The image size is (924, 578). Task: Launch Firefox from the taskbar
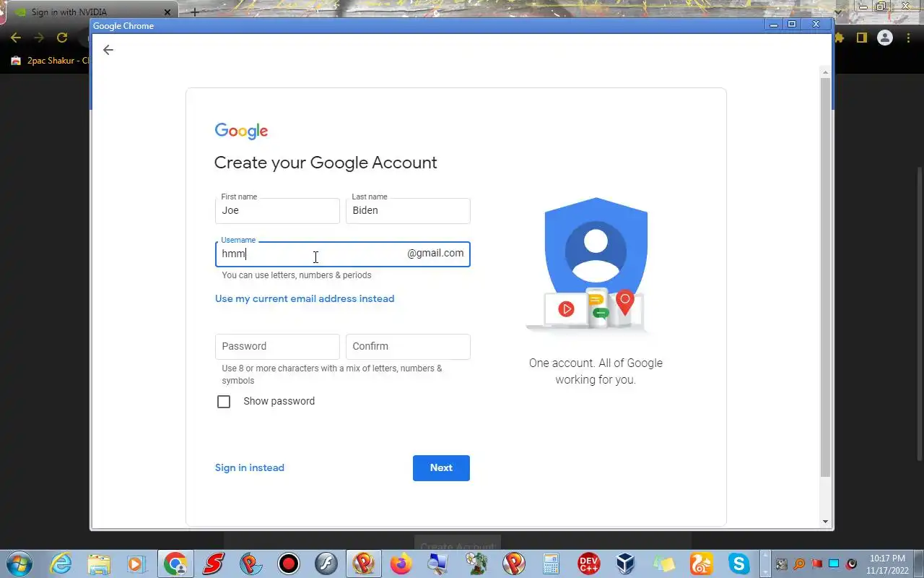401,564
